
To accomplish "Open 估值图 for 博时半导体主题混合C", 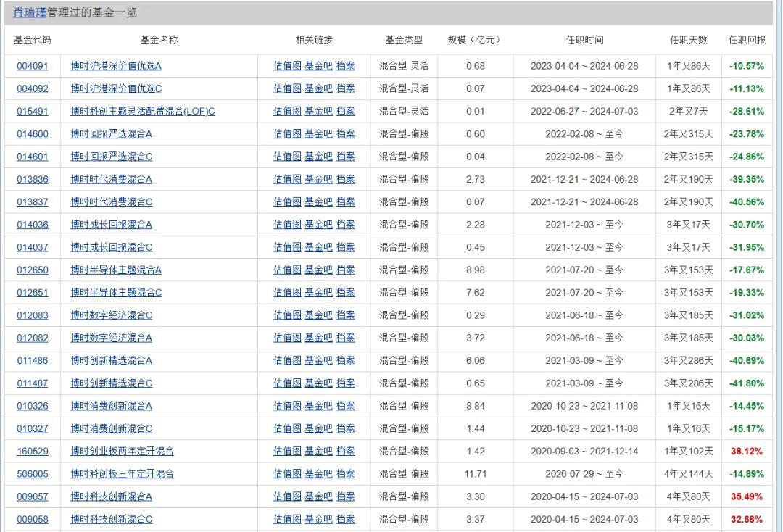I will (x=287, y=292).
